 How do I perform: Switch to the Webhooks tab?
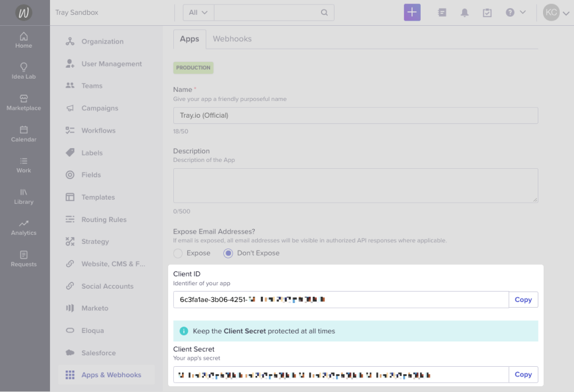[232, 39]
